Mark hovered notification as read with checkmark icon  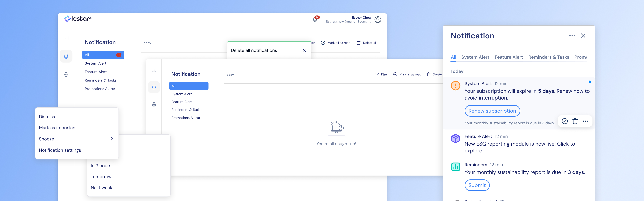click(x=564, y=121)
